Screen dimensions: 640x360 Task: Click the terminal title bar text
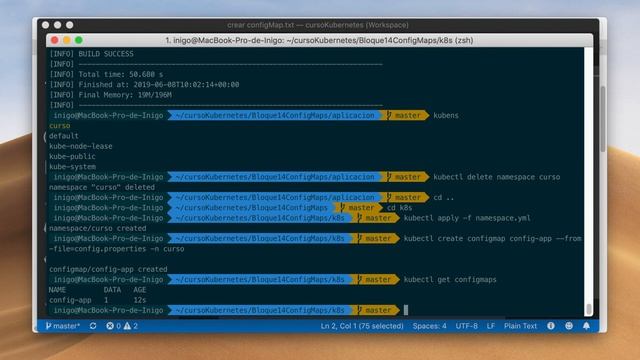tap(319, 40)
